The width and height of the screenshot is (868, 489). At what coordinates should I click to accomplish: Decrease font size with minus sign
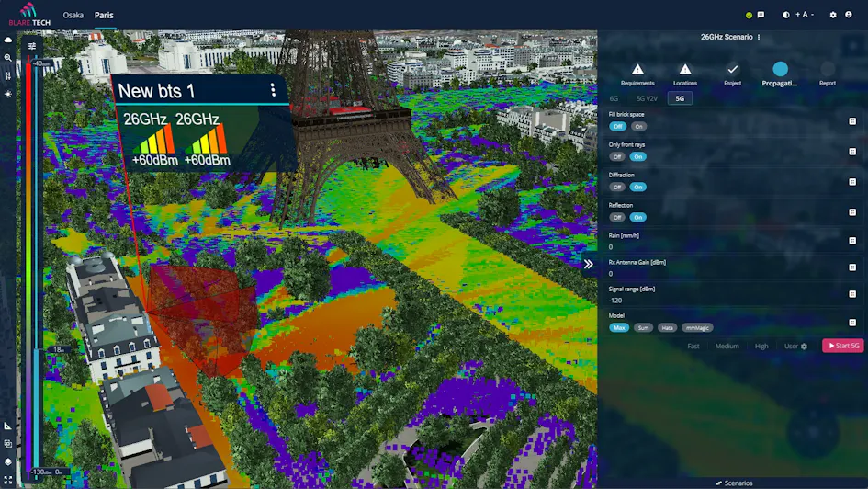tap(812, 15)
